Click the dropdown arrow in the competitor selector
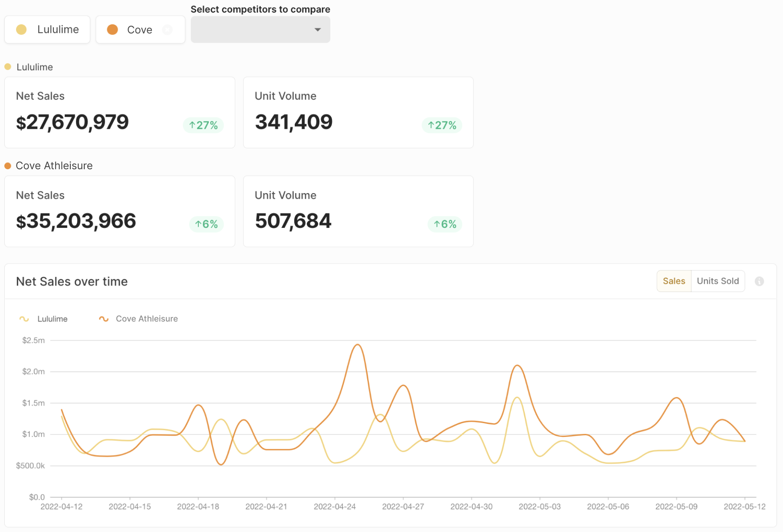 pyautogui.click(x=317, y=30)
